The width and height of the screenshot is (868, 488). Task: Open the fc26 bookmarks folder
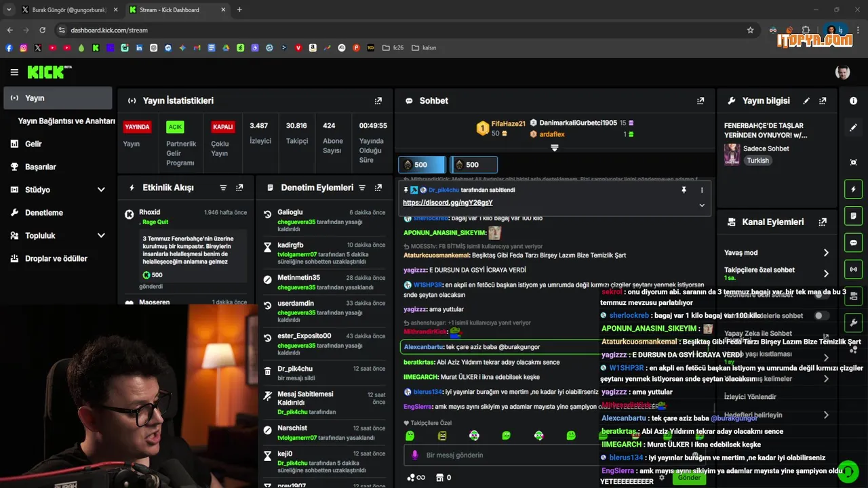click(x=393, y=48)
